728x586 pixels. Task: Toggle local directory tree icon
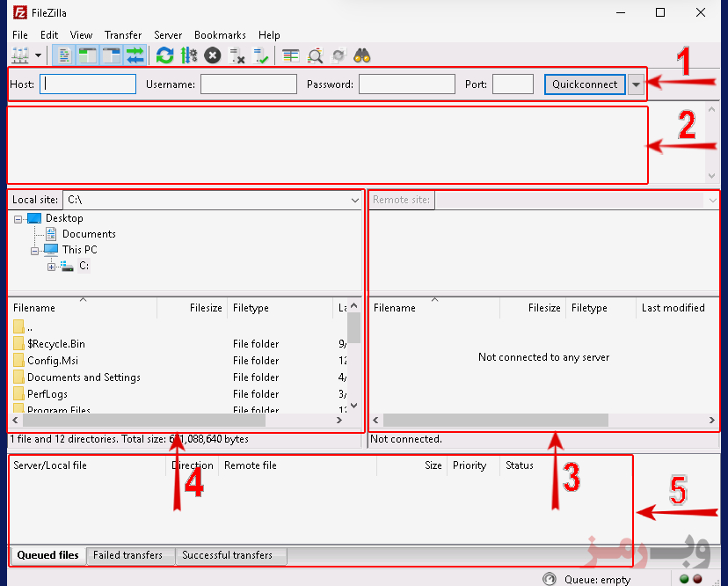point(87,55)
